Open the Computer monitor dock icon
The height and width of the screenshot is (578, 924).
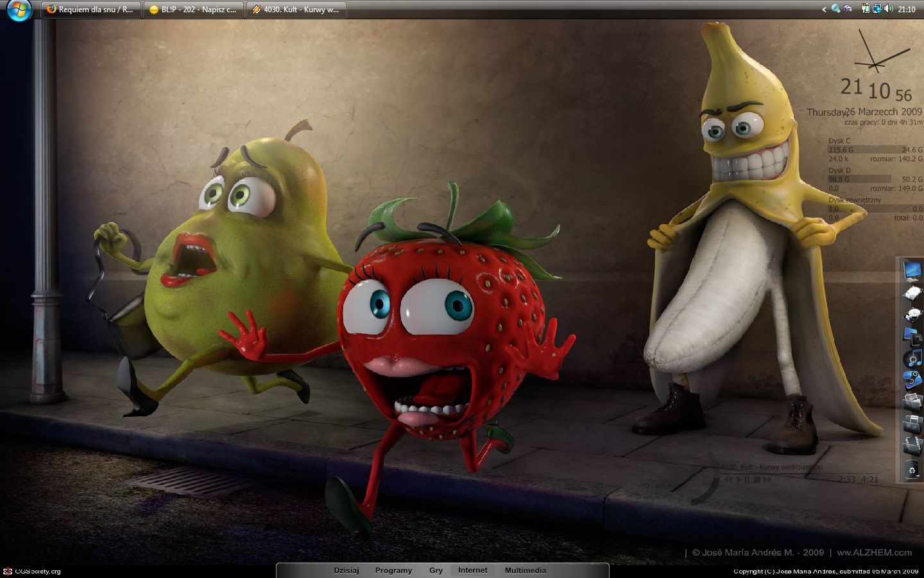[912, 270]
